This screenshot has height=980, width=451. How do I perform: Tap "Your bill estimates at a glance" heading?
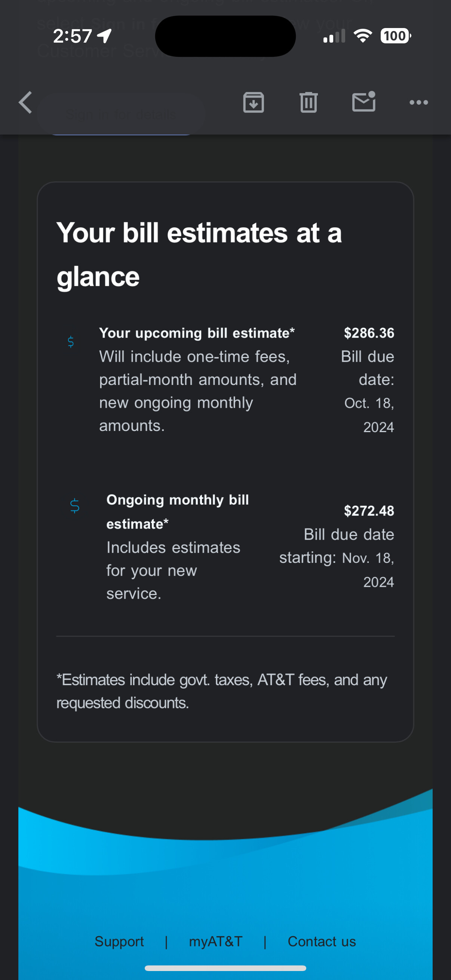point(199,254)
